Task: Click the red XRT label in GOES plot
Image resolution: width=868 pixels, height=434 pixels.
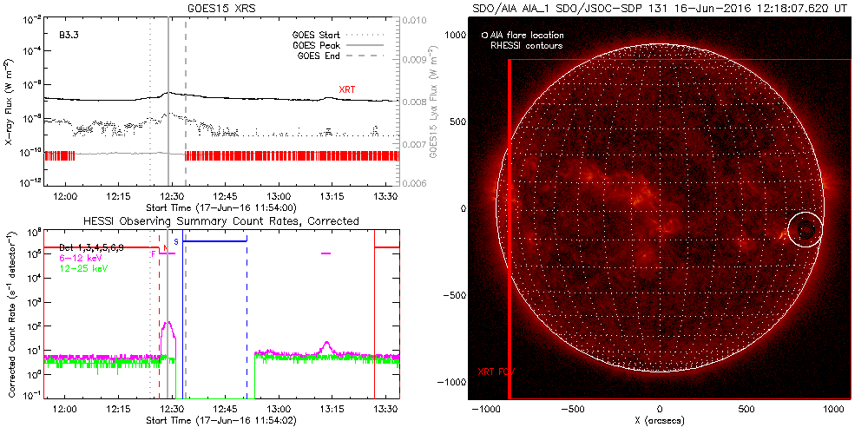Action: point(346,89)
